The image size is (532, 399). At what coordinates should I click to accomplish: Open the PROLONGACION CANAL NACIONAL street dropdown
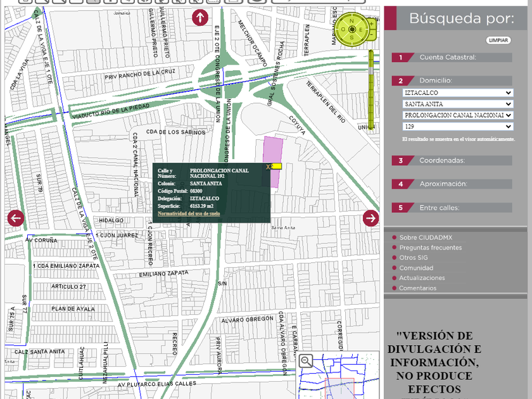[x=458, y=115]
